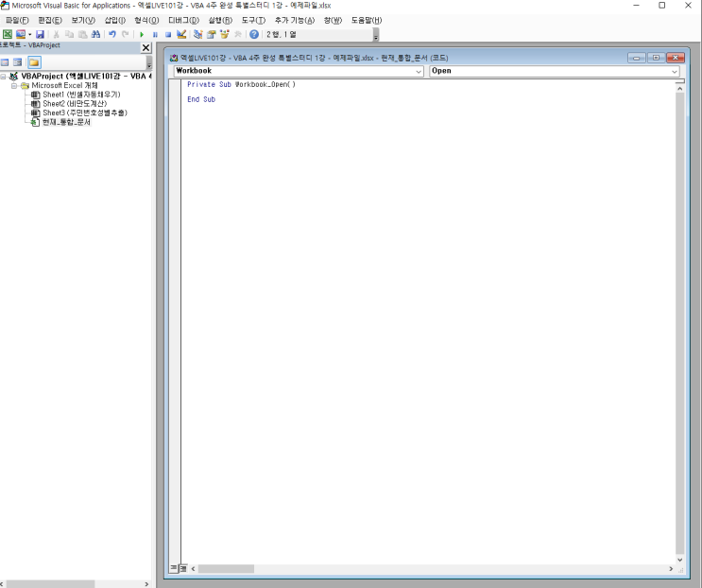Run the macro with the green play icon

(x=142, y=34)
